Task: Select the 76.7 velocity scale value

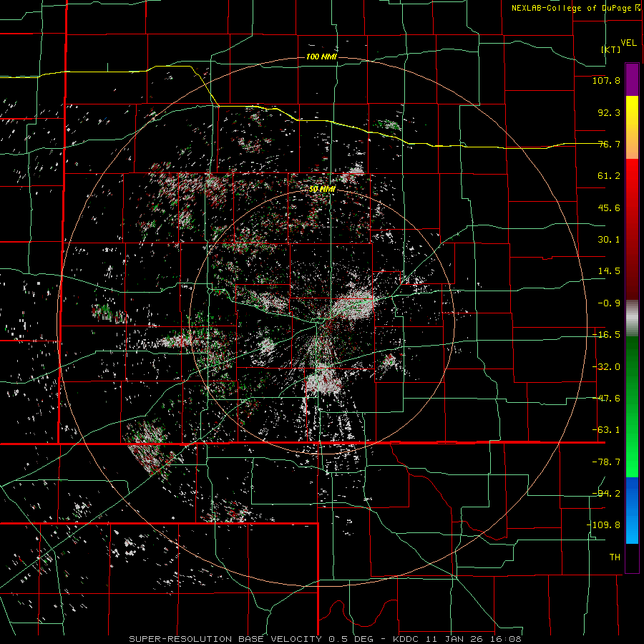Action: click(609, 144)
